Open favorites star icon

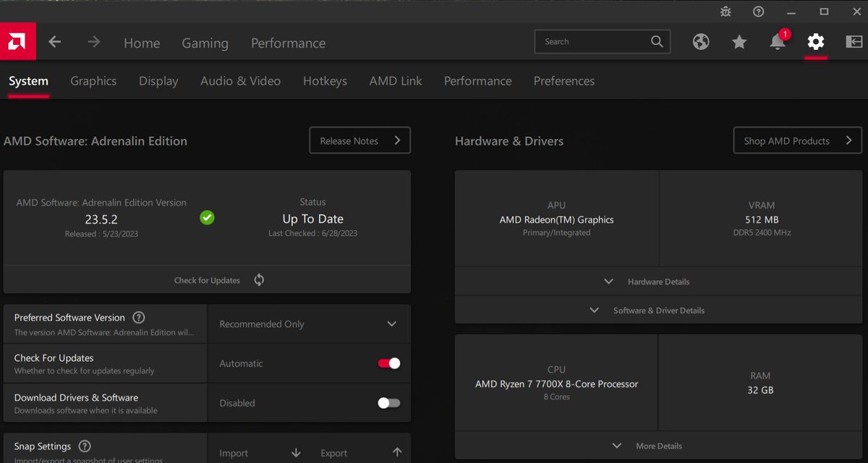[x=739, y=42]
